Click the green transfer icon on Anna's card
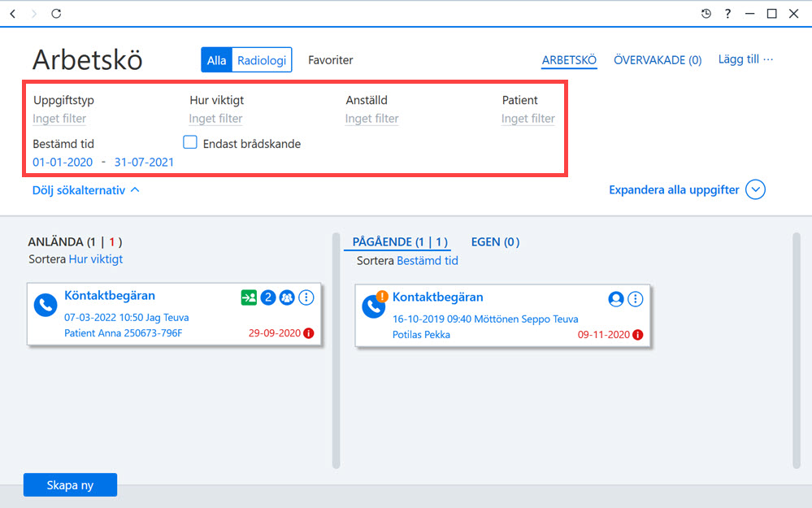Image resolution: width=812 pixels, height=508 pixels. [249, 297]
